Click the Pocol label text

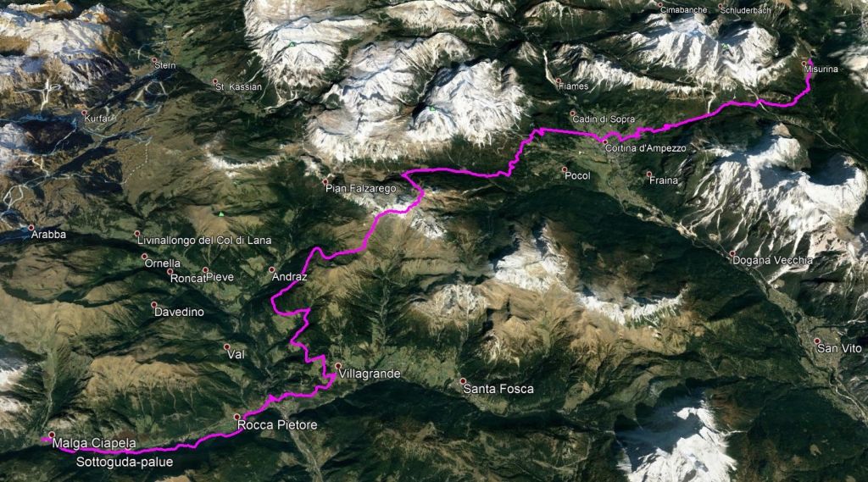point(577,176)
